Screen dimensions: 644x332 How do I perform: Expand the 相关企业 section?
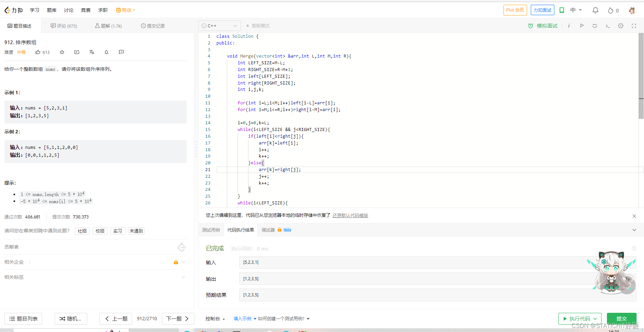pos(183,262)
